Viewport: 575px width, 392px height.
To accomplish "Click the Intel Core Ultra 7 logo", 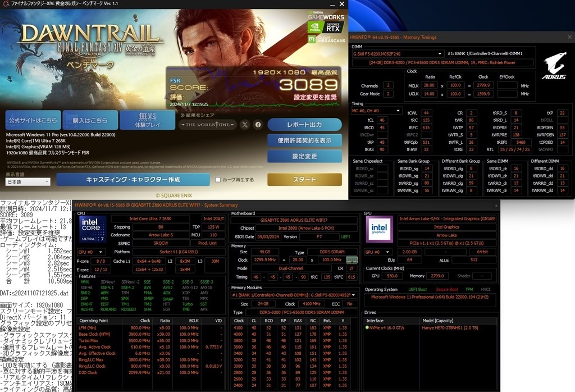I will (x=93, y=229).
